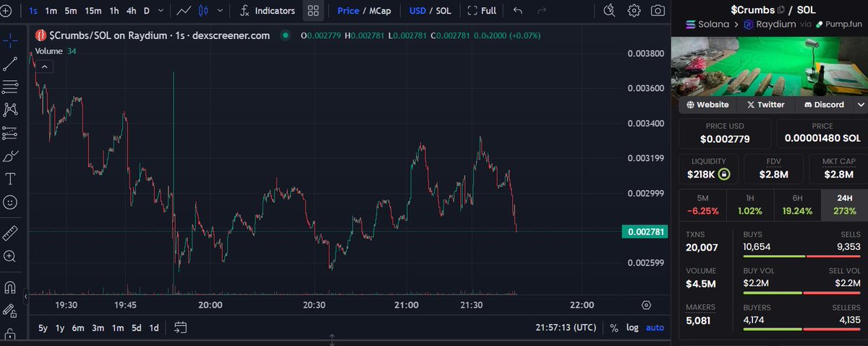This screenshot has width=868, height=346.
Task: Open the emoji icons tool
Action: 10,202
